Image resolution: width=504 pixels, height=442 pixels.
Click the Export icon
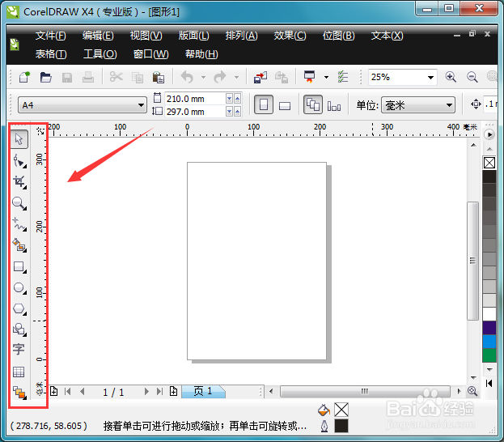click(x=282, y=77)
